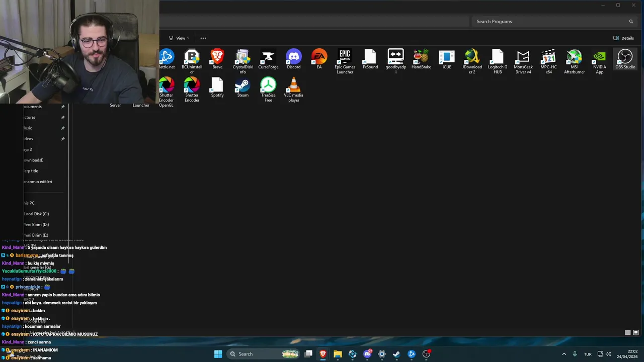Image resolution: width=644 pixels, height=362 pixels.
Task: Select the Logitech G HUB file
Action: point(498,62)
